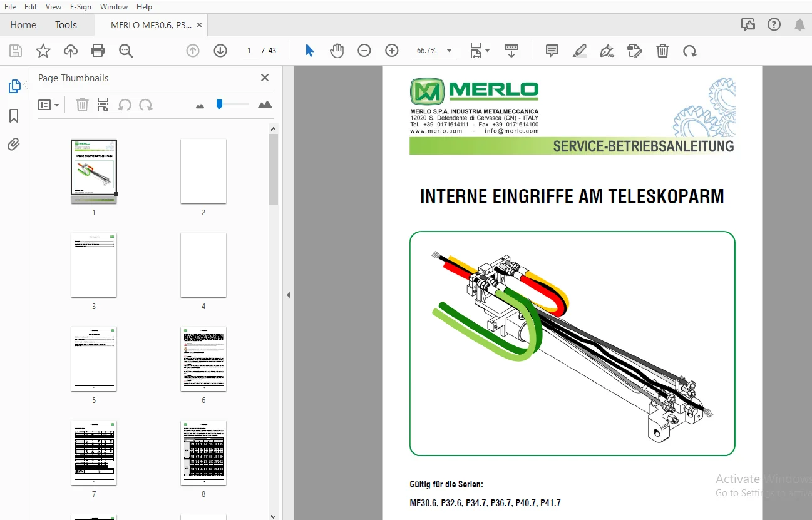The image size is (812, 520).
Task: Rotate thumbnails clockwise in panel
Action: [146, 105]
